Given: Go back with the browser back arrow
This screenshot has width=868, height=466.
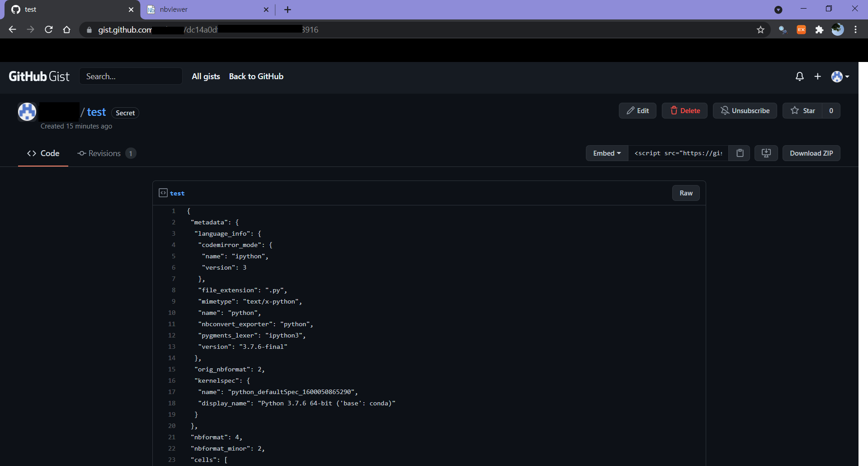Looking at the screenshot, I should [x=12, y=29].
